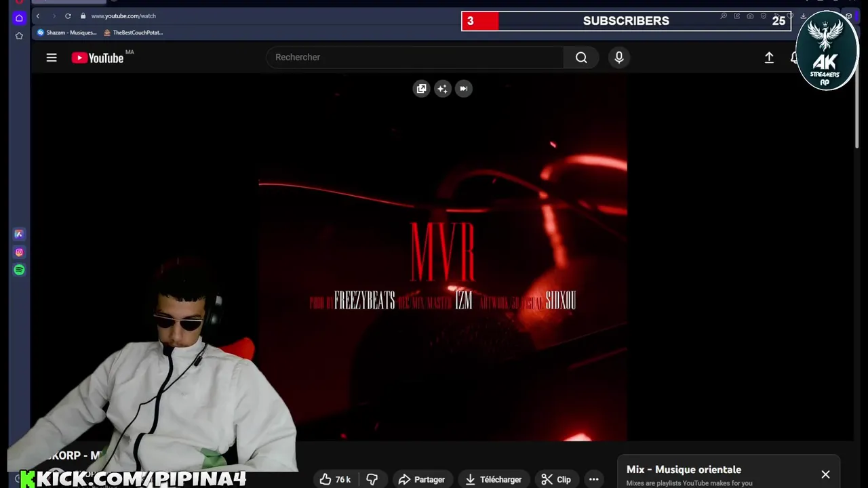Click the magnifier search button

click(581, 58)
